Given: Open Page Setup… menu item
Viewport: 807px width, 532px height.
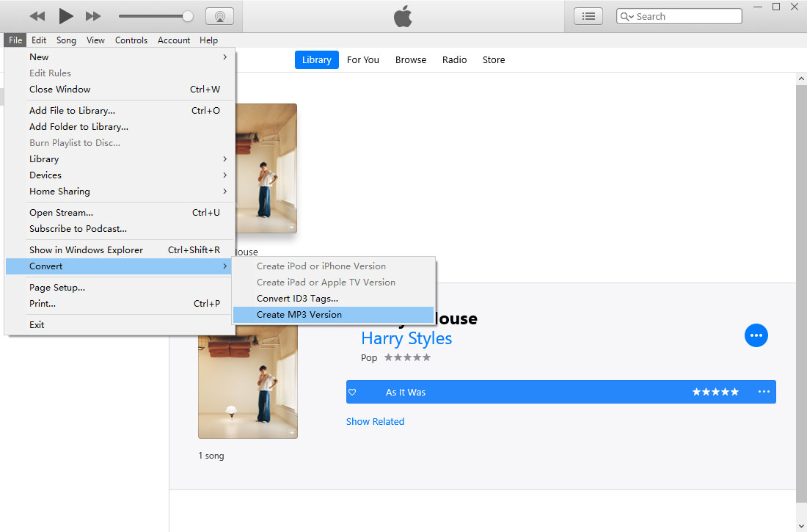Looking at the screenshot, I should click(x=120, y=288).
